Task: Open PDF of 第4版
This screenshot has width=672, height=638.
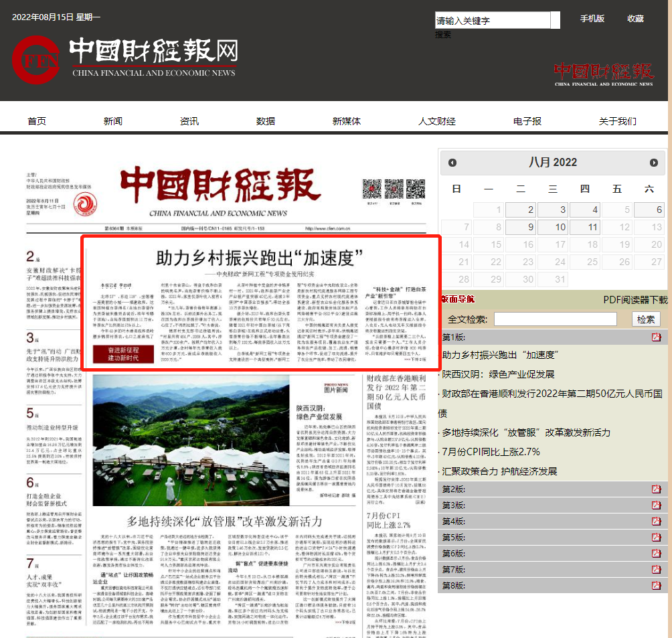Action: [x=656, y=522]
